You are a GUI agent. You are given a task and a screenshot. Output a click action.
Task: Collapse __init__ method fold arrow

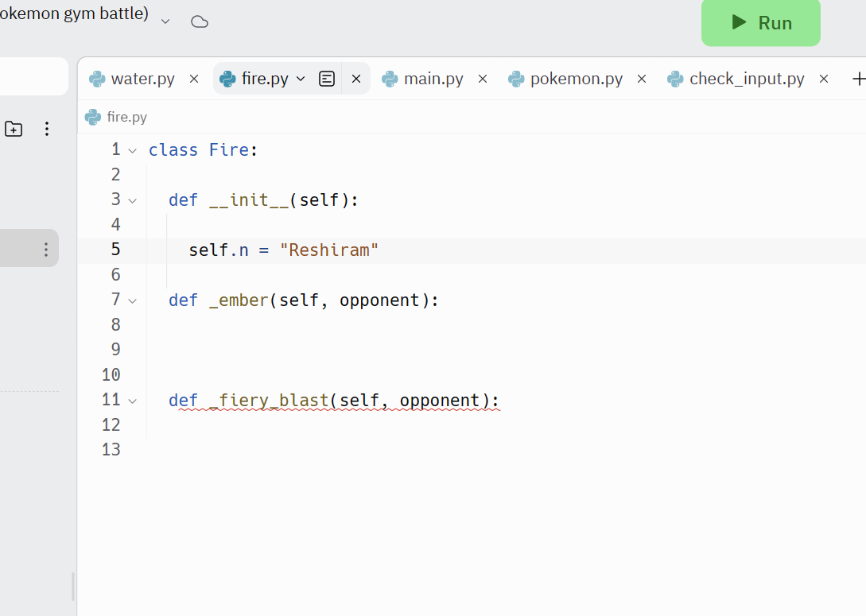point(133,201)
